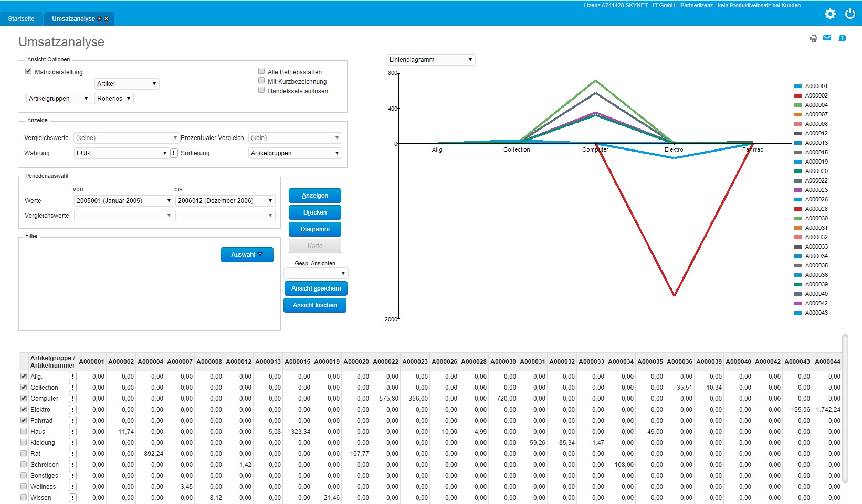Image resolution: width=862 pixels, height=504 pixels.
Task: Open the info icon for Sonstiges row
Action: [72, 476]
